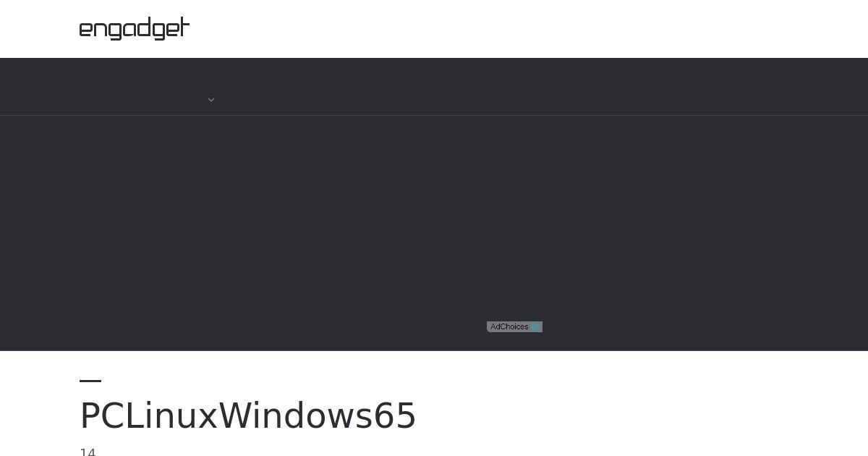Click the 14 count below the heading
The width and height of the screenshot is (868, 456).
click(88, 452)
